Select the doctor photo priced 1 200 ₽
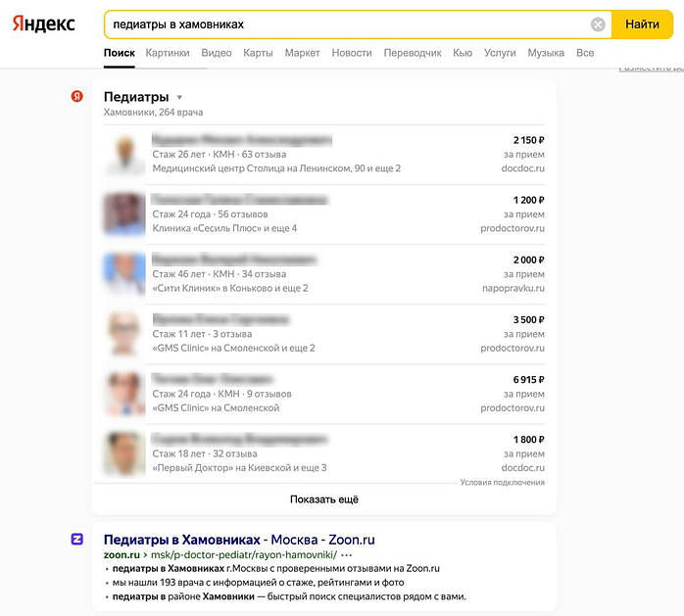The width and height of the screenshot is (684, 616). coord(124,213)
